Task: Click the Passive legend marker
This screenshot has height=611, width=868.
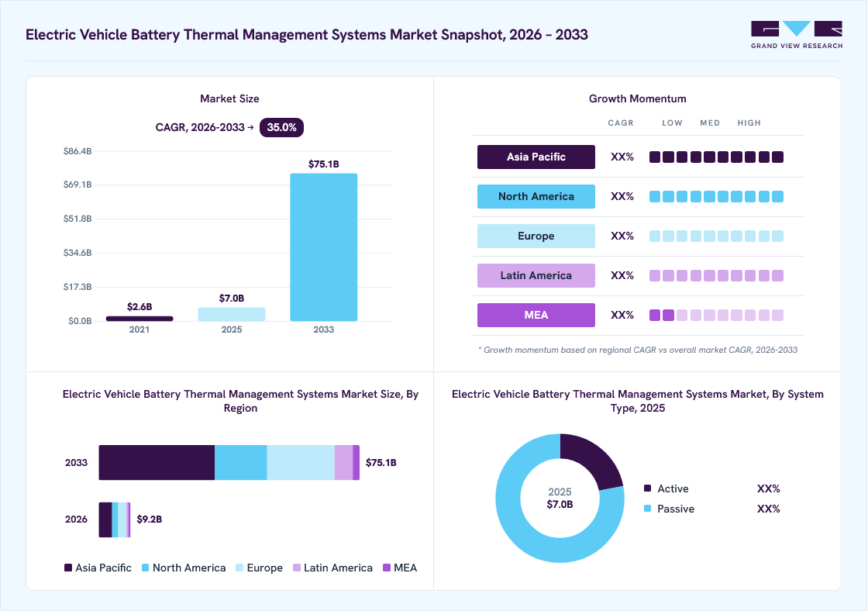Action: (648, 508)
